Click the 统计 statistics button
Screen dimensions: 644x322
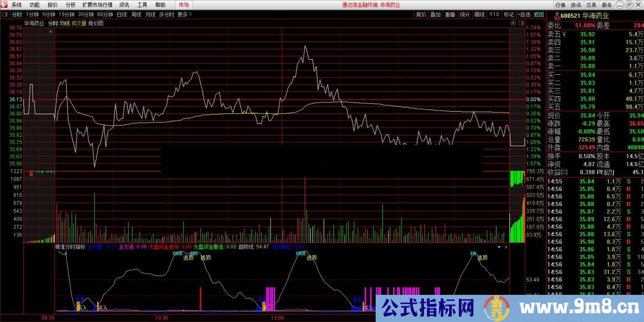tap(465, 14)
